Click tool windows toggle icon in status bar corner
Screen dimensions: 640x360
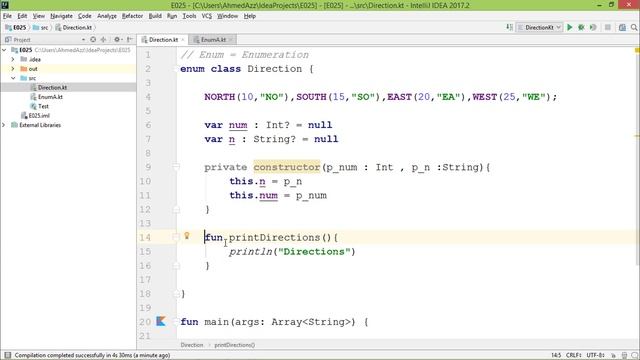coord(7,355)
